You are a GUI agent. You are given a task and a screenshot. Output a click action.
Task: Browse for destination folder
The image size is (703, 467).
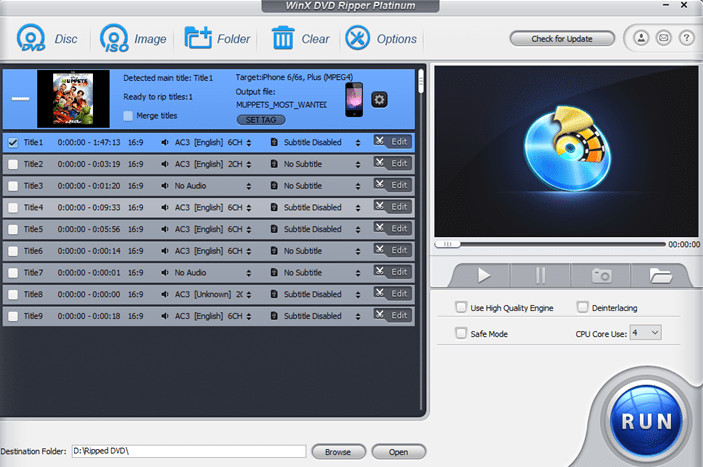(338, 452)
